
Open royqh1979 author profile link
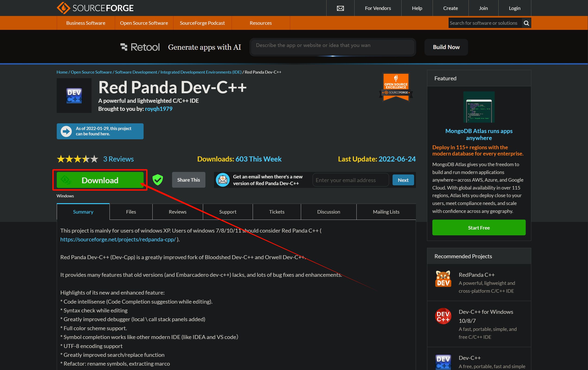[x=159, y=109]
